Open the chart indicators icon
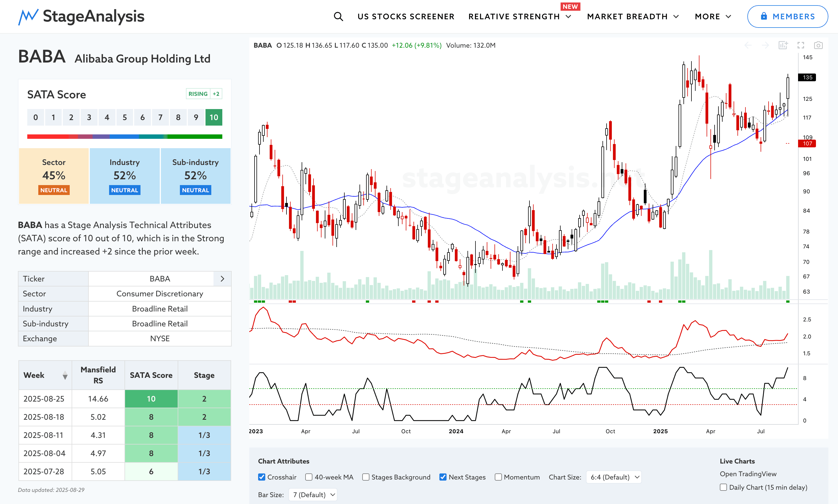The height and width of the screenshot is (504, 838). 783,45
